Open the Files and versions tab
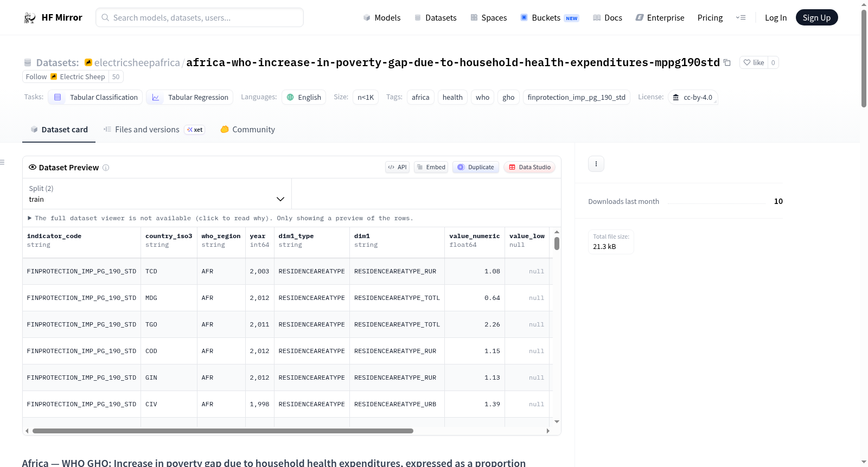The height and width of the screenshot is (467, 868). pyautogui.click(x=154, y=130)
